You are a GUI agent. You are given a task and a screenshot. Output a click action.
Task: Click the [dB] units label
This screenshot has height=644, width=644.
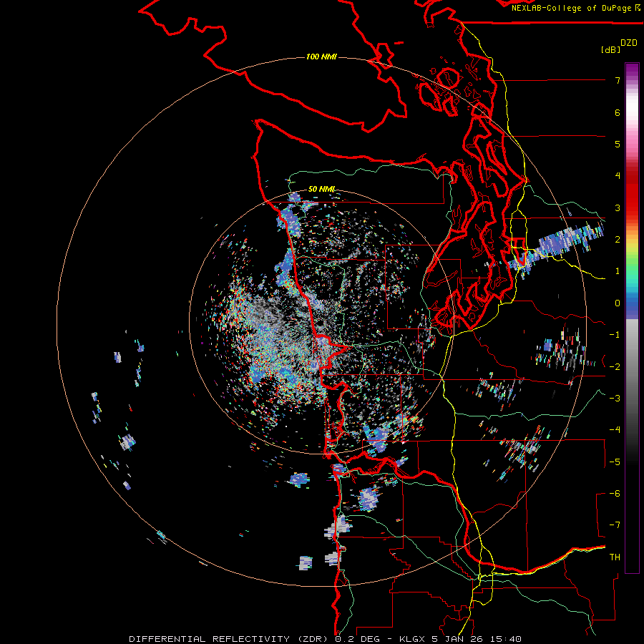coord(610,49)
